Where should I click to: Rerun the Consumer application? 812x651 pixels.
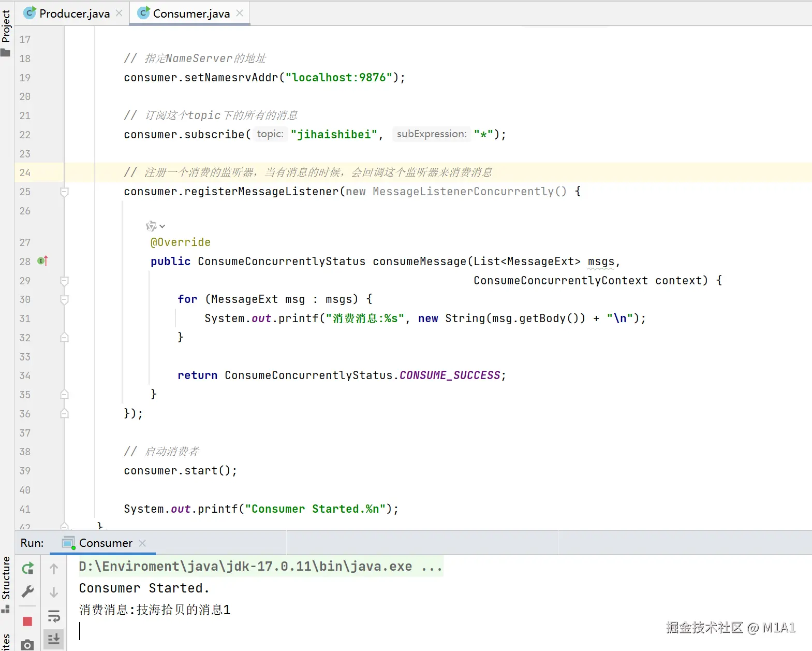28,568
